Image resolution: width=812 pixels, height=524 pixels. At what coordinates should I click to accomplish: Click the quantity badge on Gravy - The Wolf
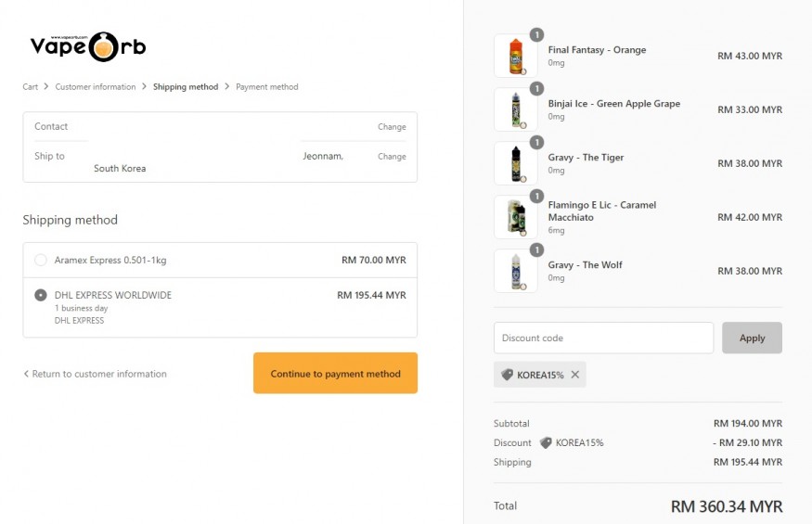click(537, 250)
